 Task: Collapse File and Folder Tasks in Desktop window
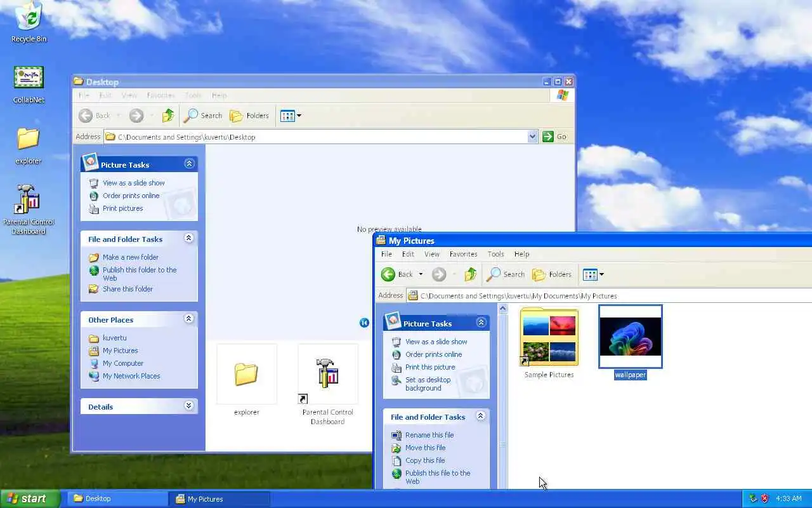point(188,238)
